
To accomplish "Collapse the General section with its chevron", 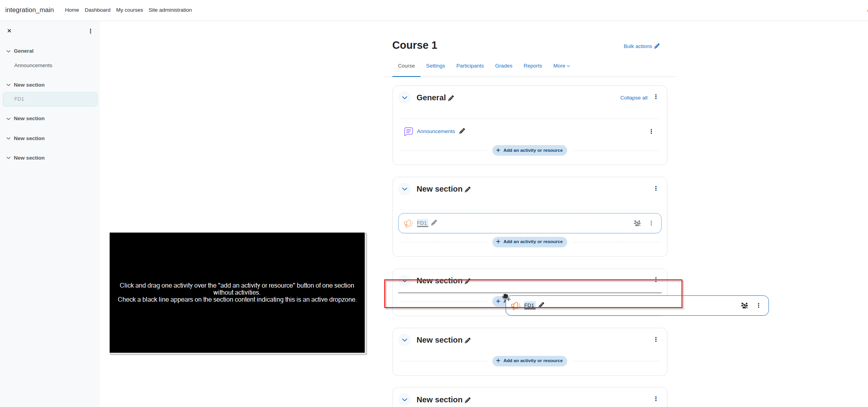I will (x=405, y=98).
